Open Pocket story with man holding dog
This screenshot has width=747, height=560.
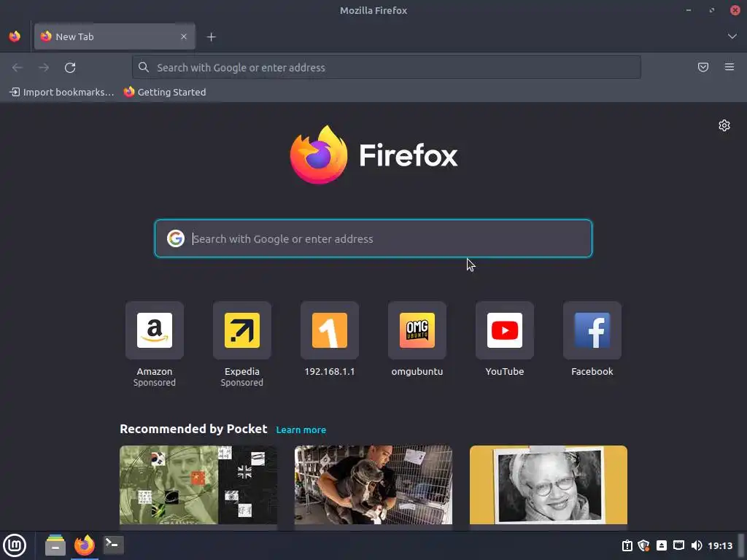(x=373, y=485)
